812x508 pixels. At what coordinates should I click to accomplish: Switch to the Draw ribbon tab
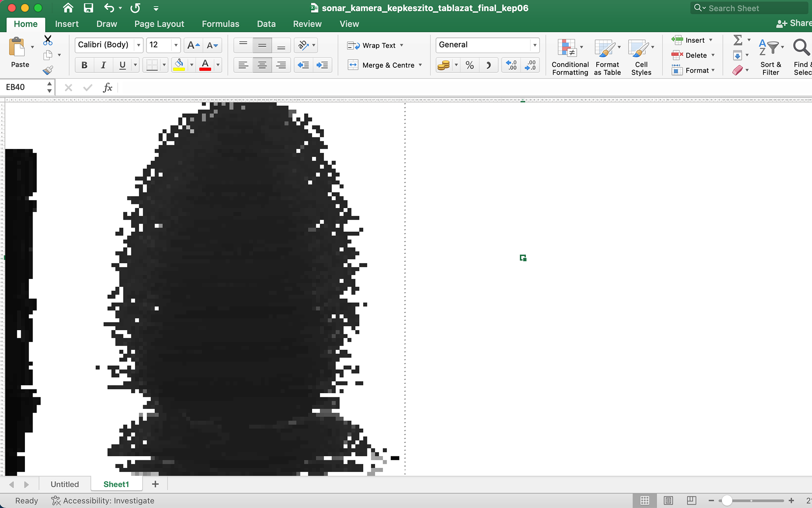coord(107,24)
